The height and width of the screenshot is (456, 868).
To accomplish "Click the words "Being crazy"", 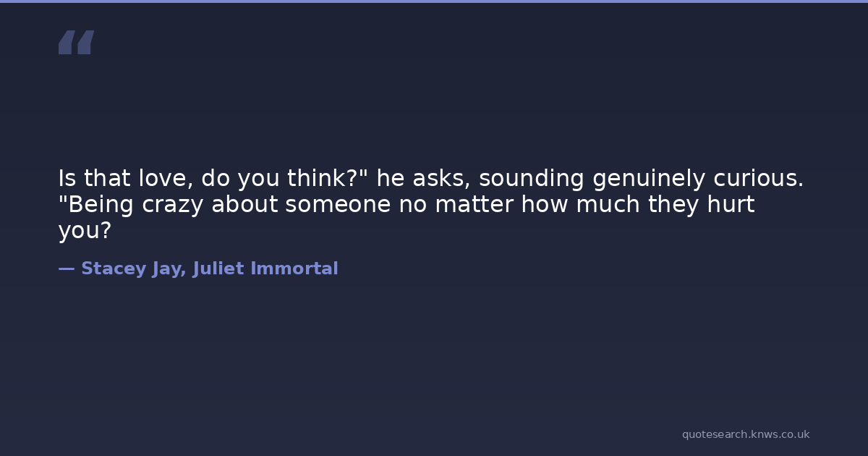I will coord(132,205).
